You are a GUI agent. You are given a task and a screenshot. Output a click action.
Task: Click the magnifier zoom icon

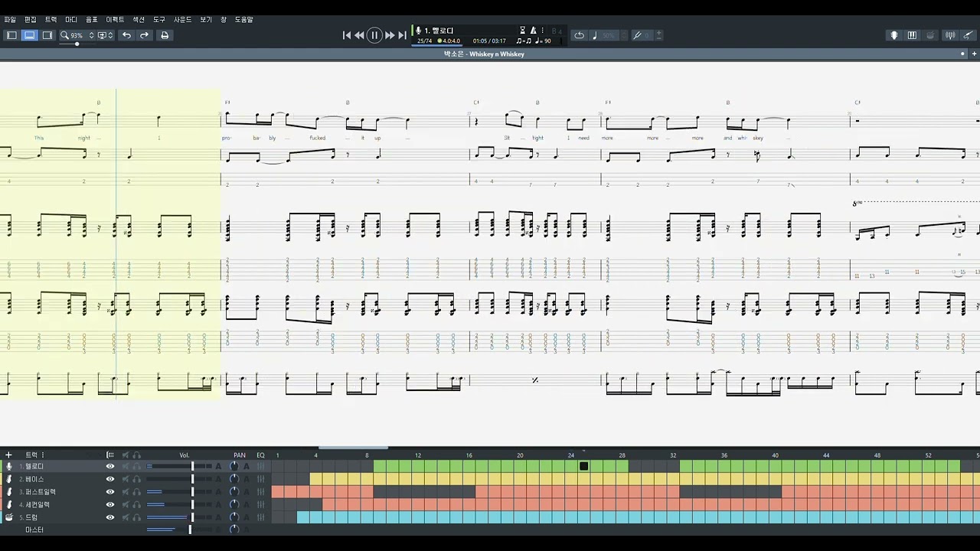point(65,35)
